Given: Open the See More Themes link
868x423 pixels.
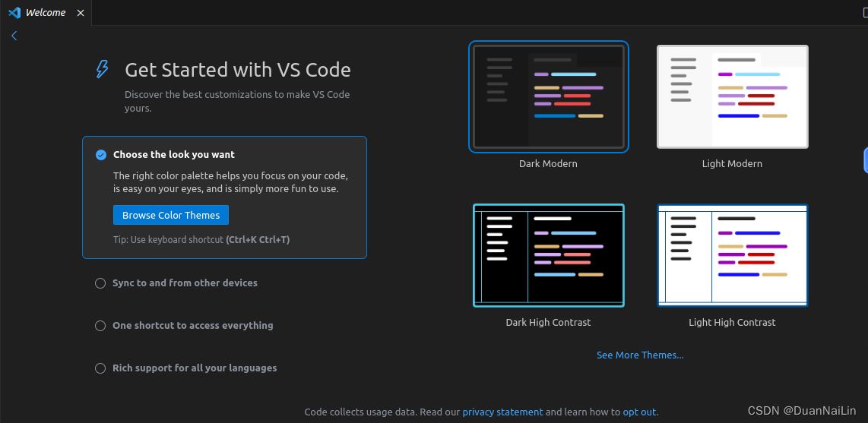Looking at the screenshot, I should (640, 355).
